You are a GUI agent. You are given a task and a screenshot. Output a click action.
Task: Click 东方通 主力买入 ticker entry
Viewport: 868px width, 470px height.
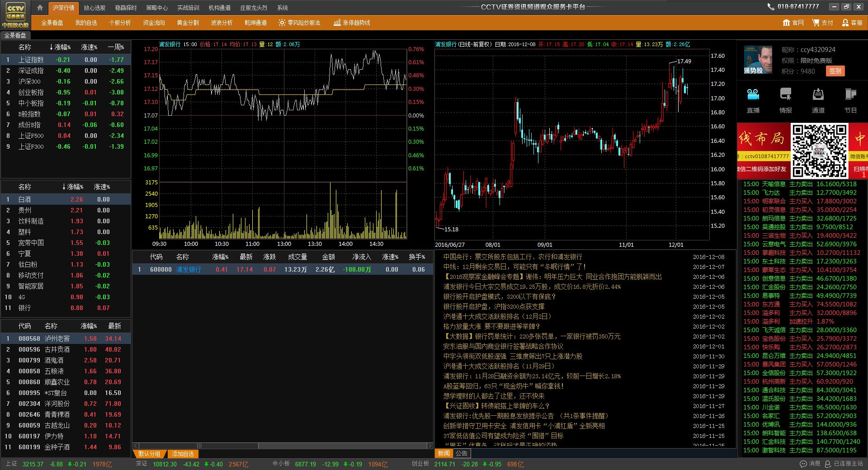coord(800,304)
